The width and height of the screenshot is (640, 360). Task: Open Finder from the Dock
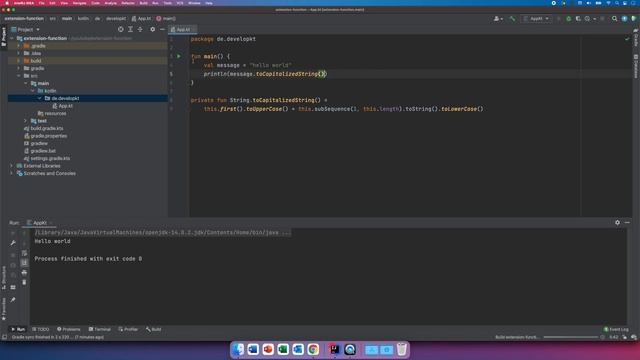click(238, 349)
